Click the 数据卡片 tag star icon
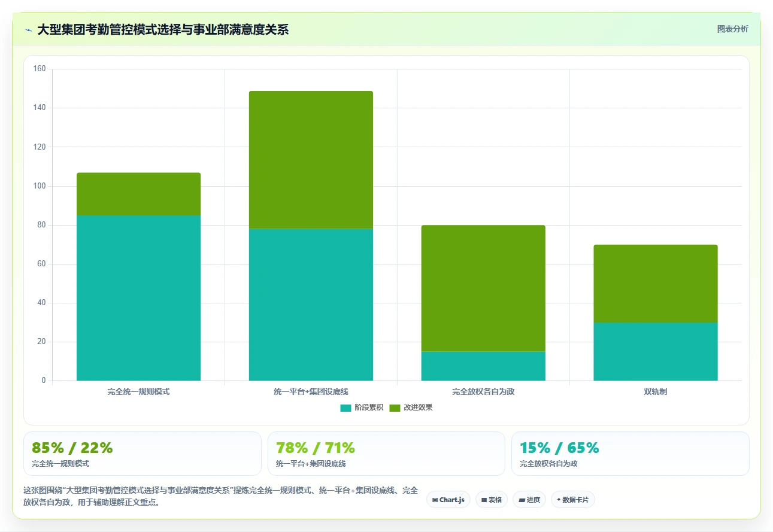 [x=559, y=500]
